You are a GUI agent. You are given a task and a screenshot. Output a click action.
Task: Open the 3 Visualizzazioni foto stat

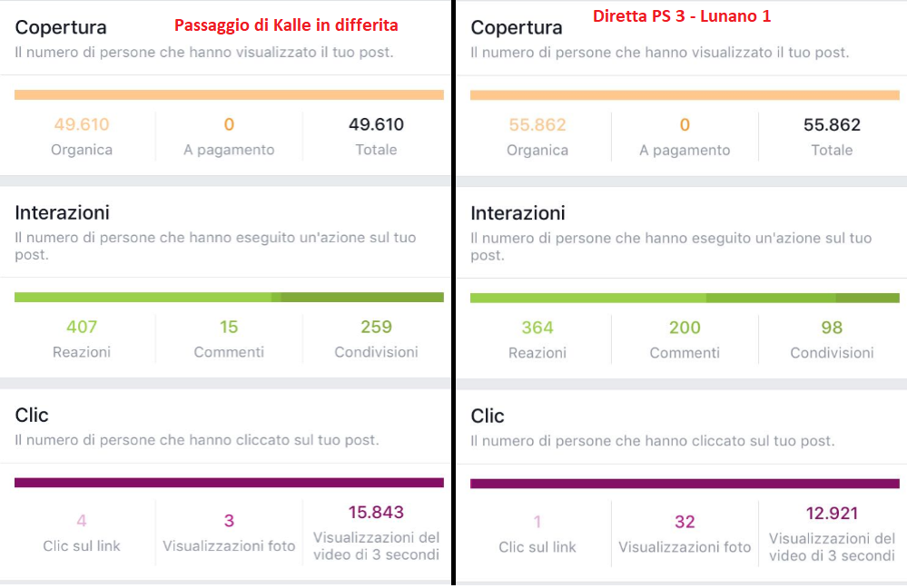click(229, 521)
